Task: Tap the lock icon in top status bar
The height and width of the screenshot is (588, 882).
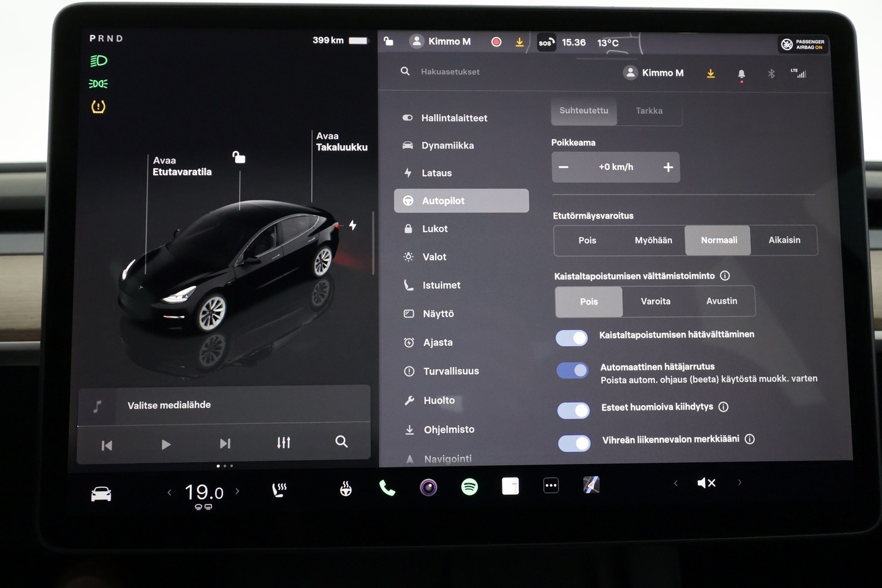Action: coord(388,41)
